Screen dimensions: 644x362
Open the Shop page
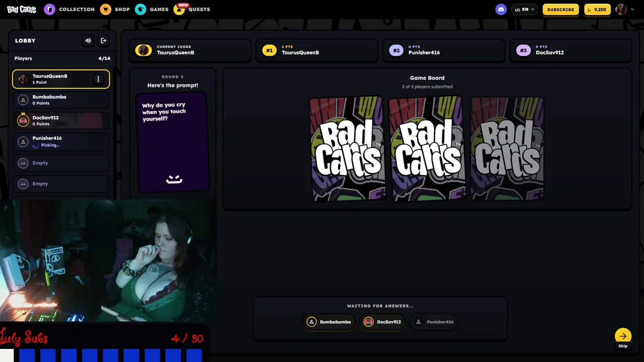coord(115,9)
